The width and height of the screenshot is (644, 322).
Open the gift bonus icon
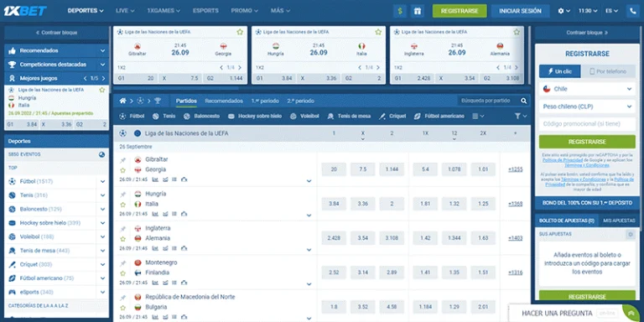(418, 11)
